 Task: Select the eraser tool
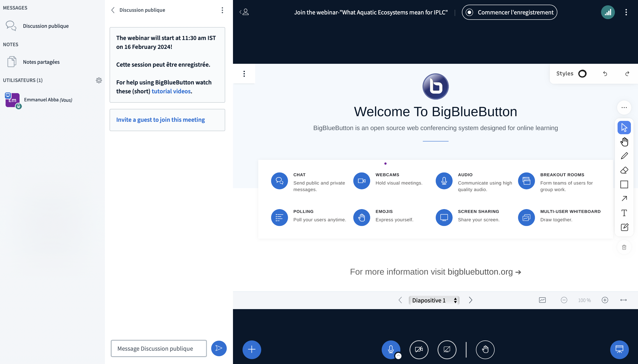click(624, 170)
